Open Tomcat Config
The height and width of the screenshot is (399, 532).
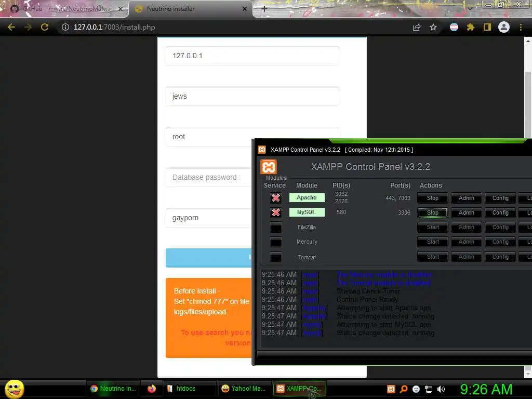[500, 257]
